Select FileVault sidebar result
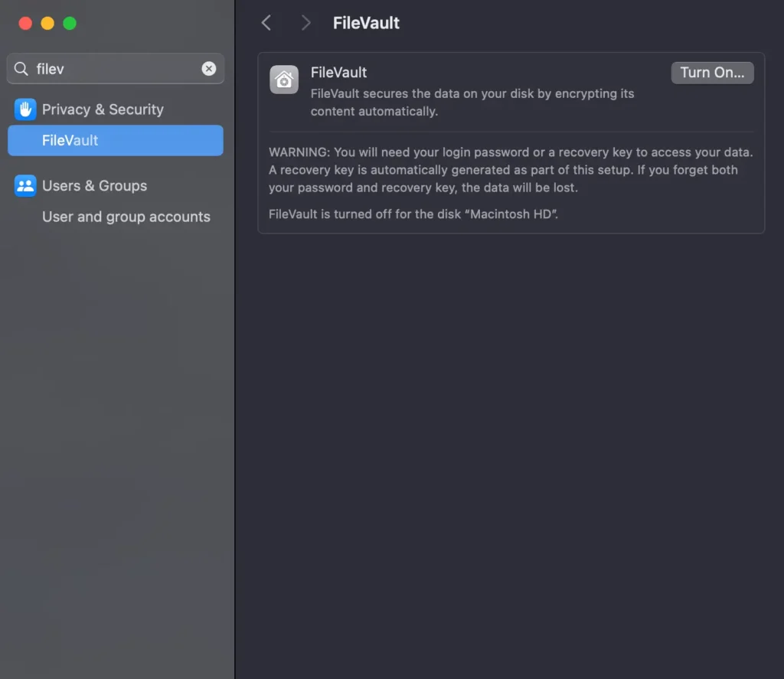Image resolution: width=784 pixels, height=679 pixels. coord(116,141)
